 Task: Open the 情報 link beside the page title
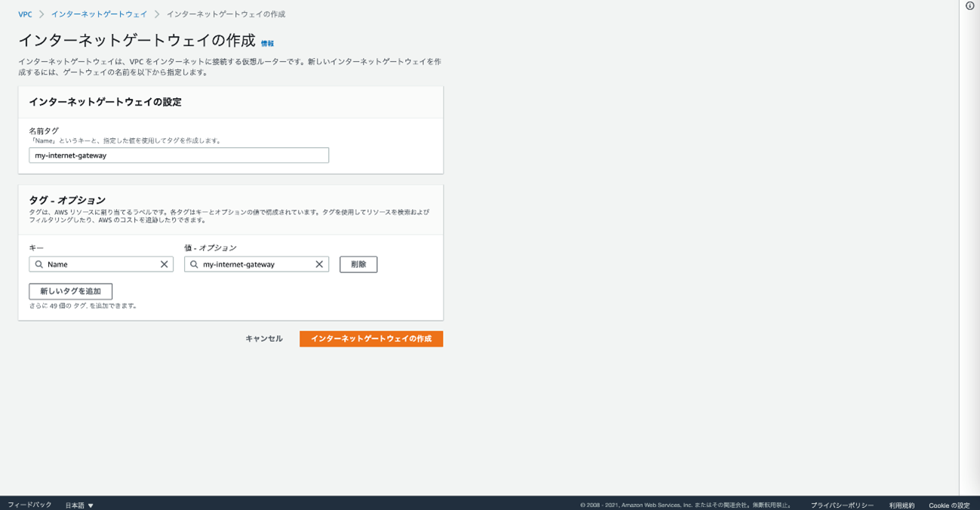point(267,44)
